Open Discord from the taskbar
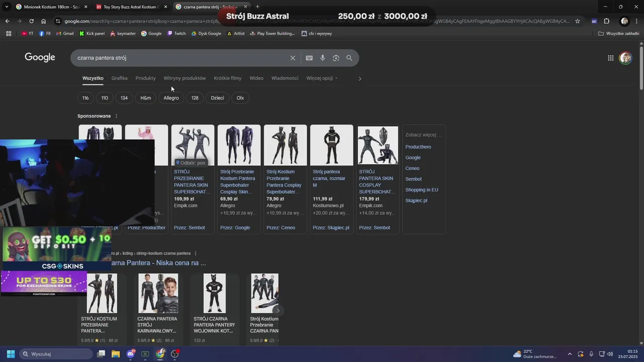Screen dimensions: 644x362 click(x=131, y=354)
